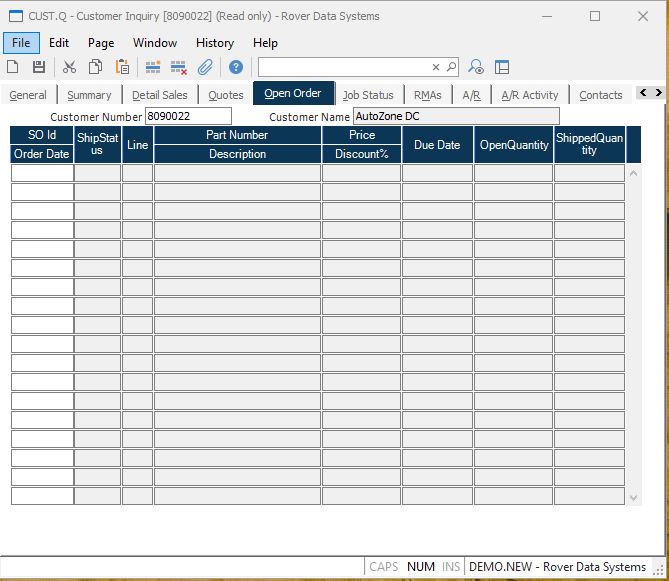Click the Customer Number field
669x581 pixels.
(188, 116)
